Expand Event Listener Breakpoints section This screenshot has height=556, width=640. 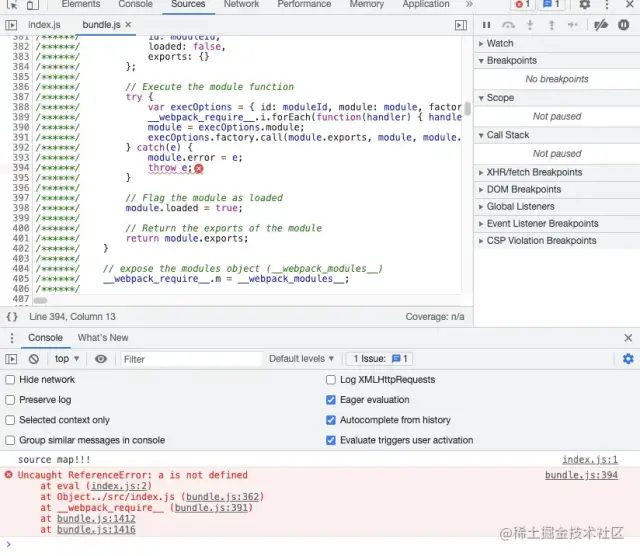pyautogui.click(x=557, y=224)
